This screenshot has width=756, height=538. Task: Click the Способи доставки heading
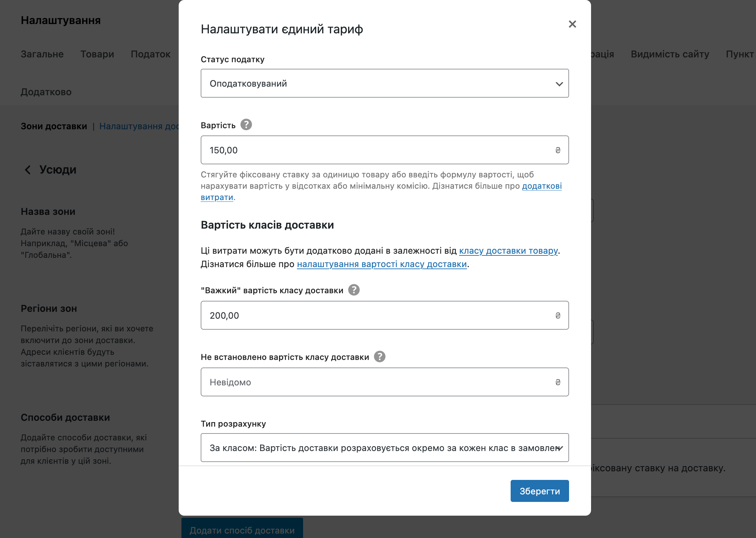[65, 417]
